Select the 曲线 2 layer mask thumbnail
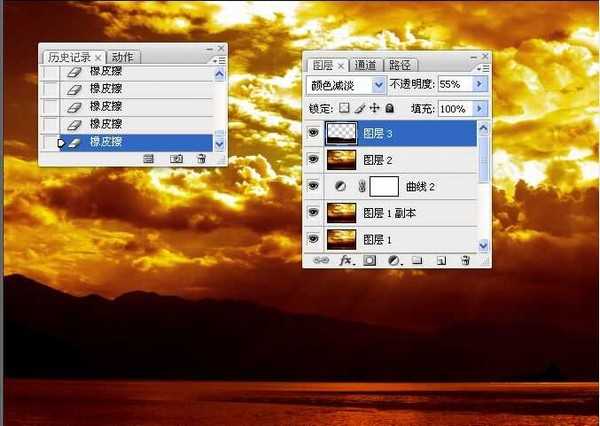Image resolution: width=600 pixels, height=426 pixels. pos(385,186)
